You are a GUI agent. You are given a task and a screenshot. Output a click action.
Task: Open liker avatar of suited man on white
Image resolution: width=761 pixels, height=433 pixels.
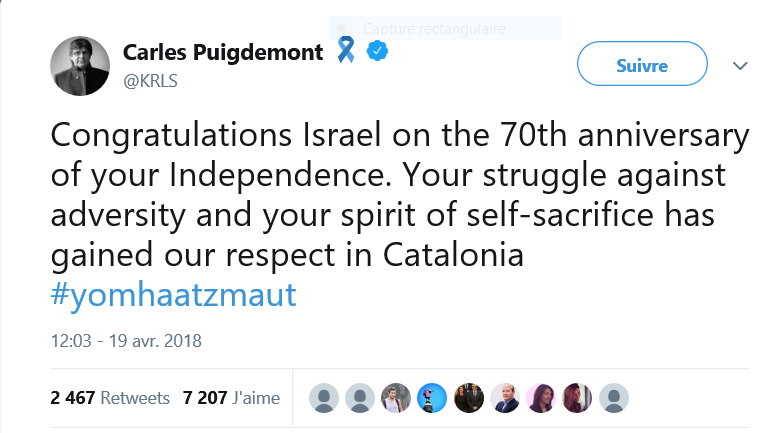[x=505, y=398]
